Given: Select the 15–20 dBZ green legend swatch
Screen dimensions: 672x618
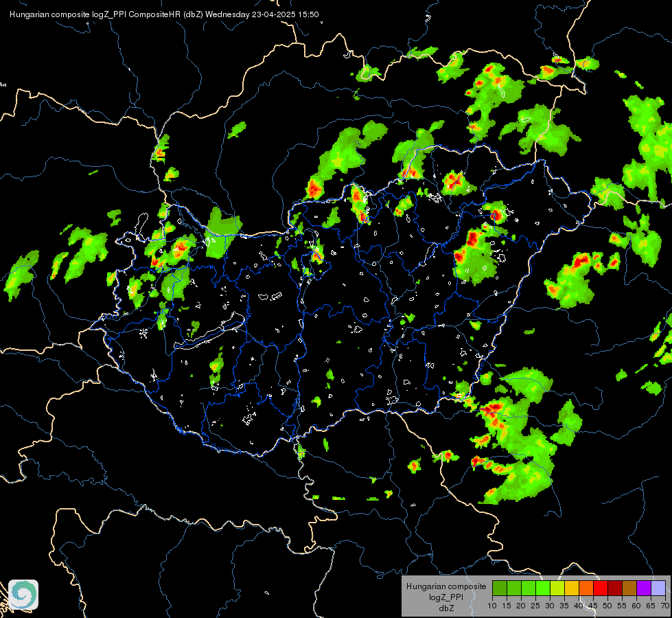Looking at the screenshot, I should point(514,588).
